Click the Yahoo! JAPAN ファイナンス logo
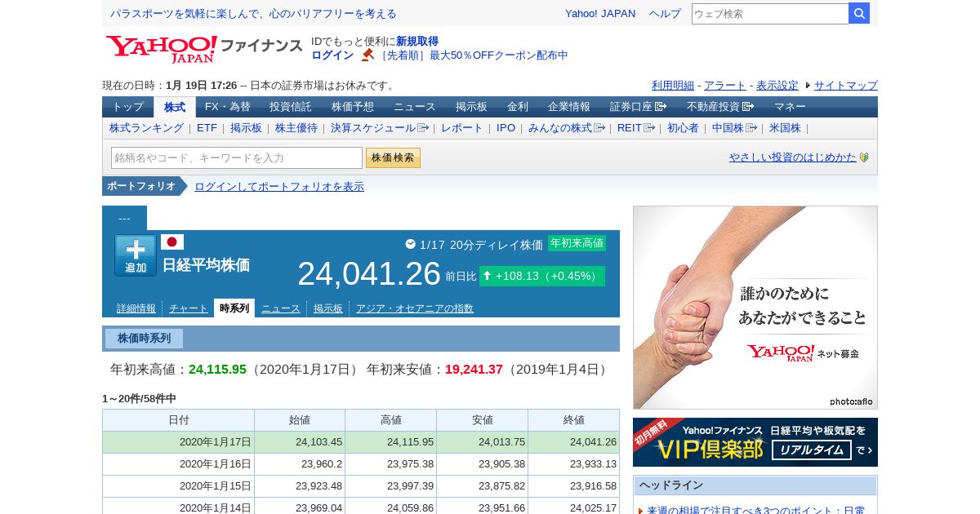 click(x=204, y=48)
